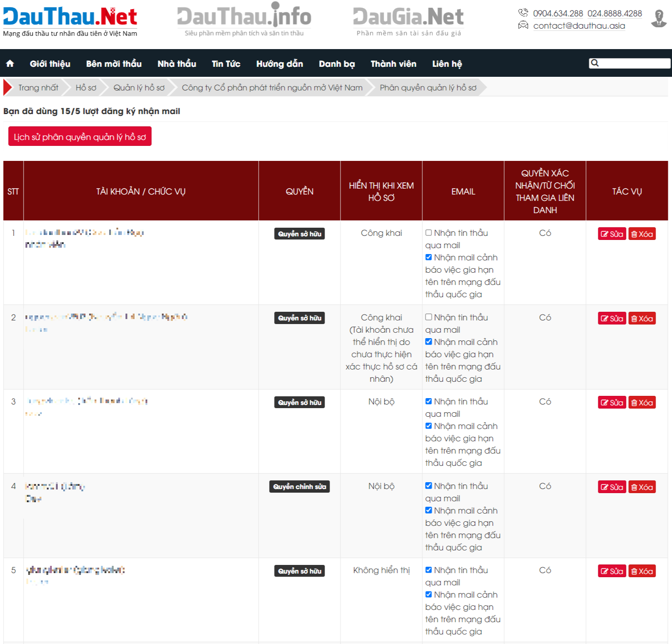This screenshot has width=672, height=644.
Task: Uncheck 'Nhận mail cảnh báo' in row 3
Action: (x=428, y=426)
